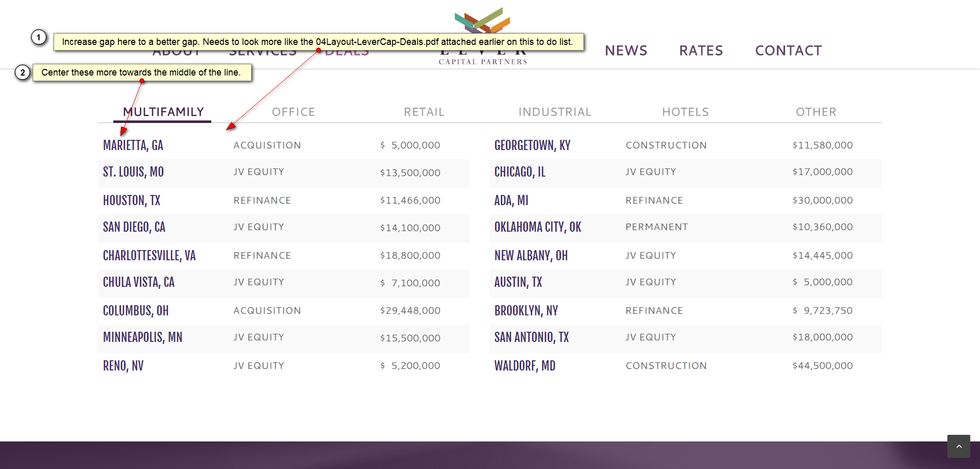Click the $29,448,000 amount
Image resolution: width=980 pixels, height=469 pixels.
coord(410,311)
